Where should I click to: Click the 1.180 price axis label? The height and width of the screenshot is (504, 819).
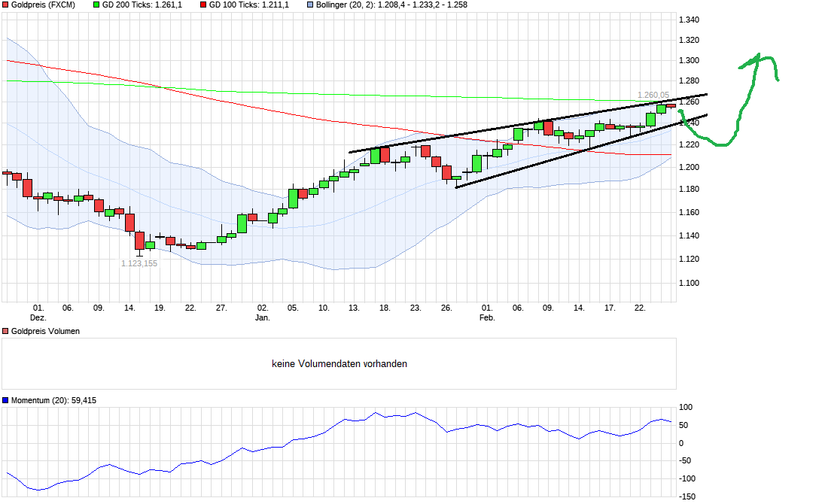(x=689, y=190)
